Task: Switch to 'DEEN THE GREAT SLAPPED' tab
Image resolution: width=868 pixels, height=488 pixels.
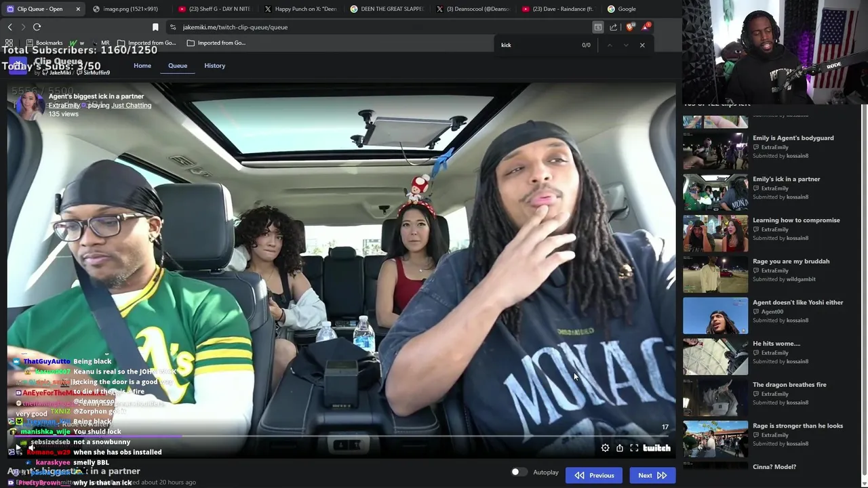Action: tap(387, 9)
